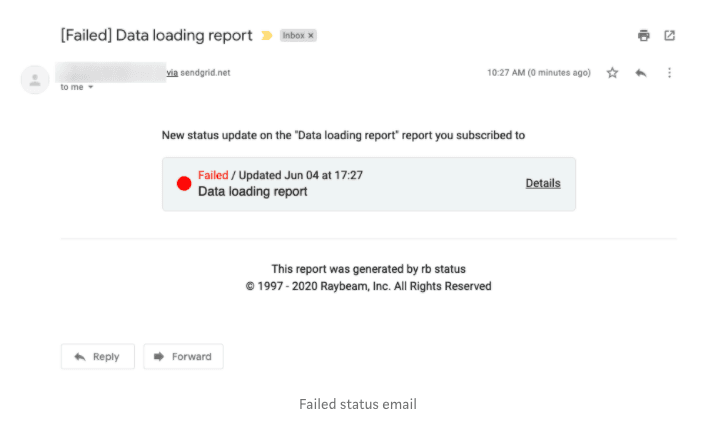Expand the "to me" recipient details arrow
721x436 pixels.
[x=91, y=88]
